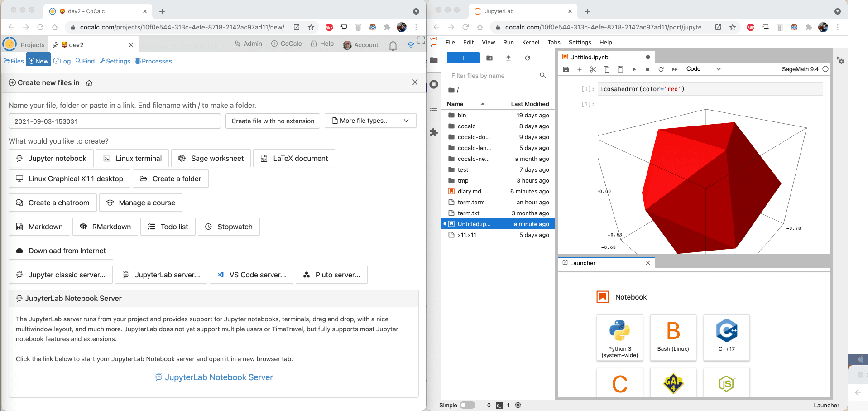Open the cell type Code dropdown
The image size is (868, 411).
(x=703, y=69)
